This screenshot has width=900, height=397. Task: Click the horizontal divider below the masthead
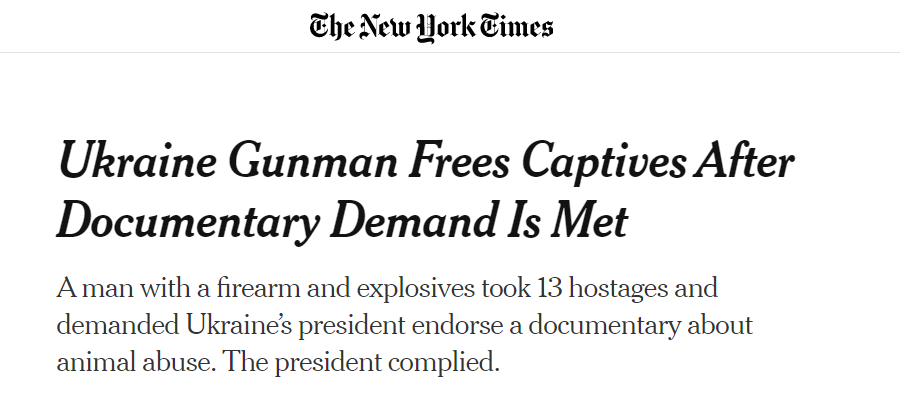(450, 52)
